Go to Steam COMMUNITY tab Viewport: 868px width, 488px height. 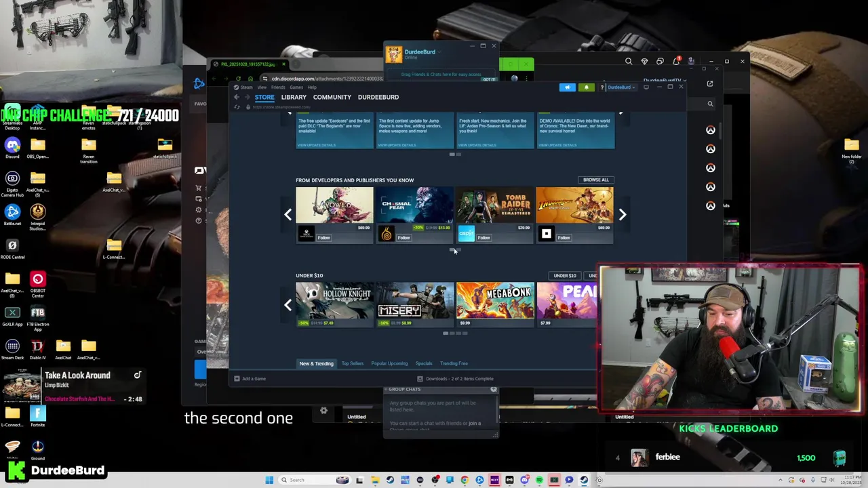332,97
